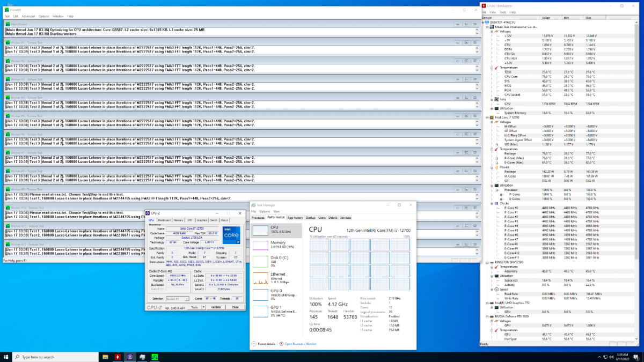Open the Bench tab in CPU-Z
This screenshot has height=362, width=644.
(214, 220)
